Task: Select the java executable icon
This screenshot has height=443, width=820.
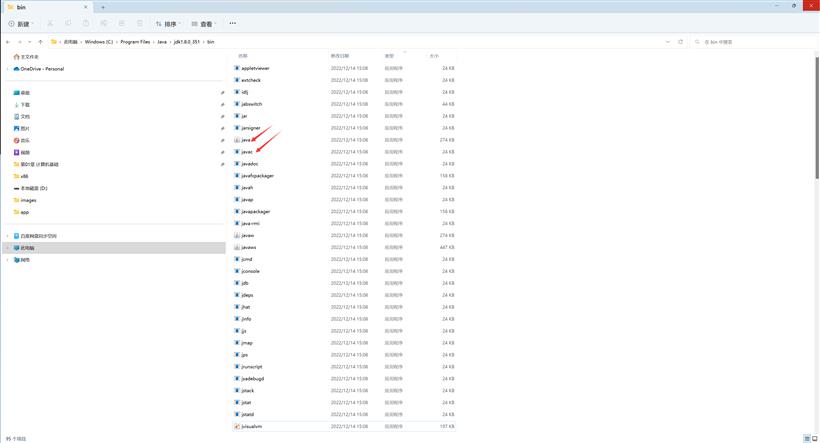Action: (237, 140)
